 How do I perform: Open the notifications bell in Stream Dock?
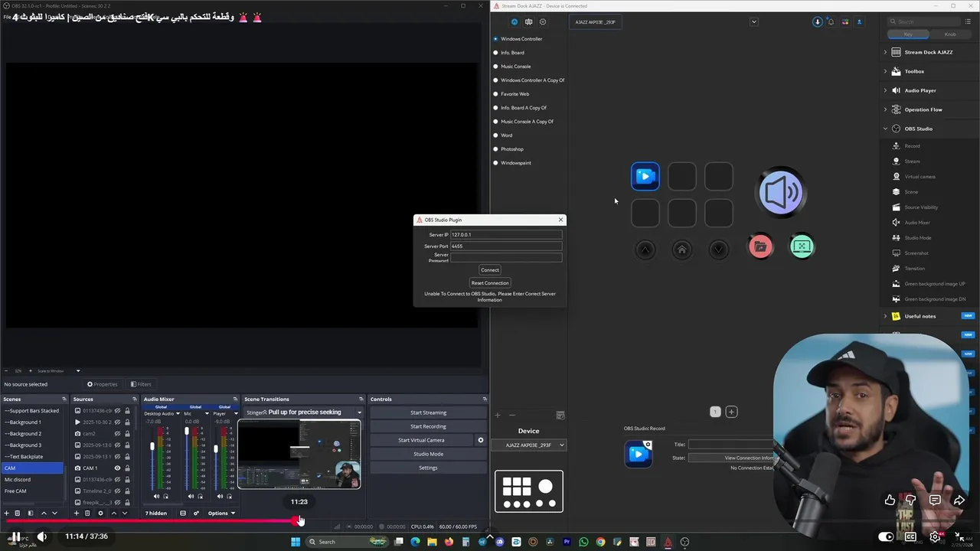pos(831,22)
